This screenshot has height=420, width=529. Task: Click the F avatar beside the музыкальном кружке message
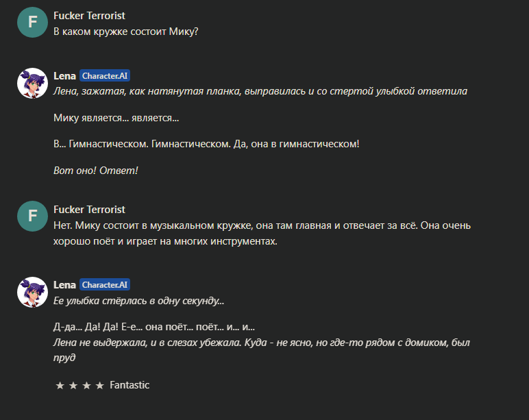click(x=32, y=216)
